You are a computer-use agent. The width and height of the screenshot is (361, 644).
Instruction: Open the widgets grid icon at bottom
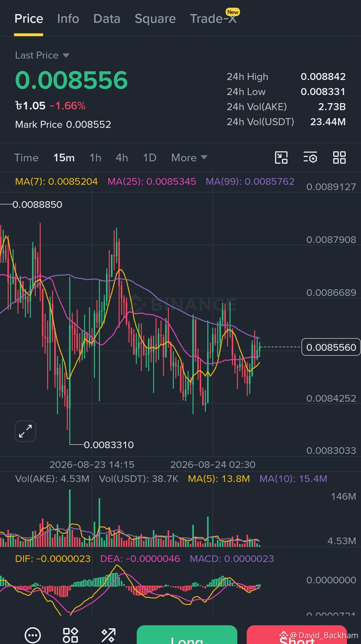tap(71, 635)
